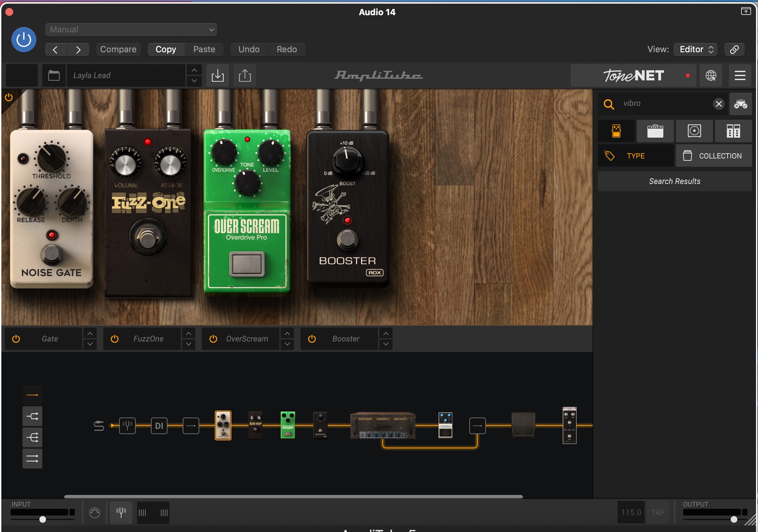The image size is (758, 532).
Task: Open the ToneNET panel
Action: [x=634, y=75]
